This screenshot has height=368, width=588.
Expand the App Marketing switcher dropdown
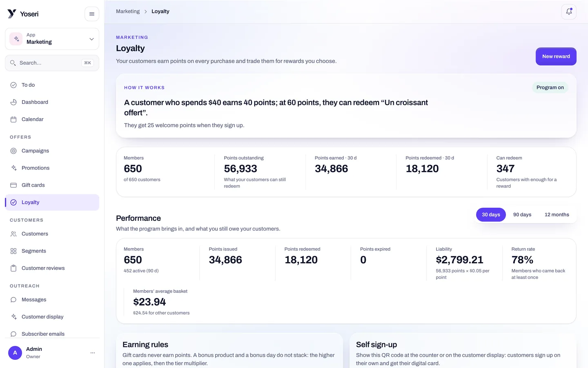click(52, 39)
